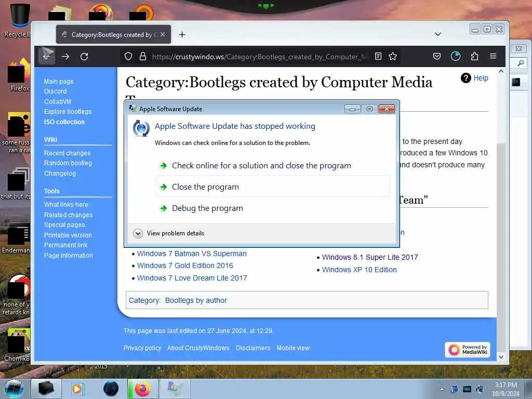
Task: Open the Permanent link entry
Action: (66, 245)
